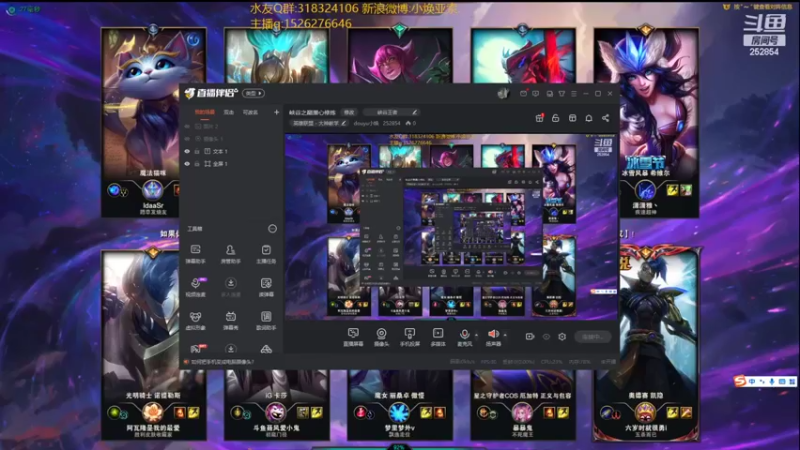Toggle the preview eye icon beside settings gear
This screenshot has width=800, height=450.
546,337
